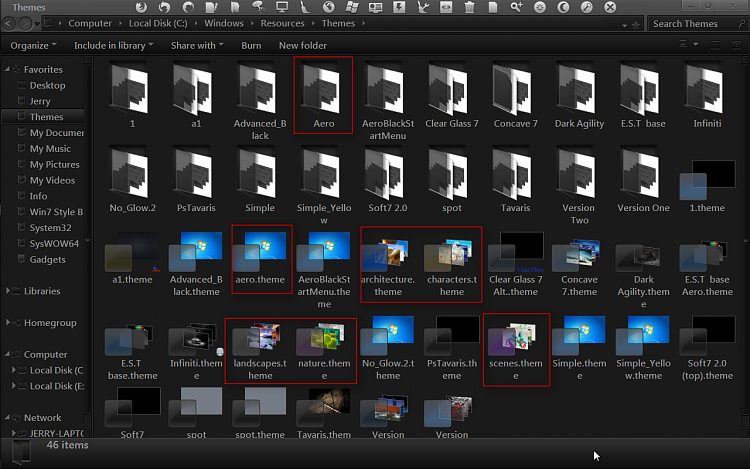The width and height of the screenshot is (750, 469).
Task: Click the blank page icon beside the trash can
Action: pos(493,7)
